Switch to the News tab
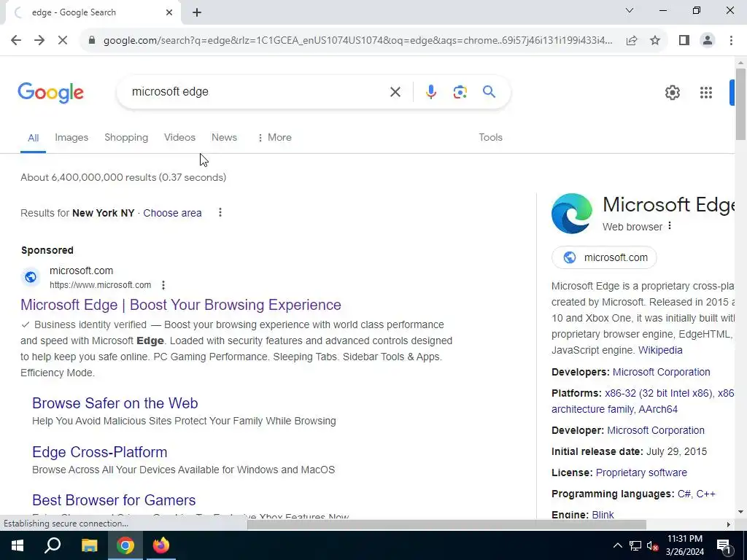The width and height of the screenshot is (747, 560). 224,137
